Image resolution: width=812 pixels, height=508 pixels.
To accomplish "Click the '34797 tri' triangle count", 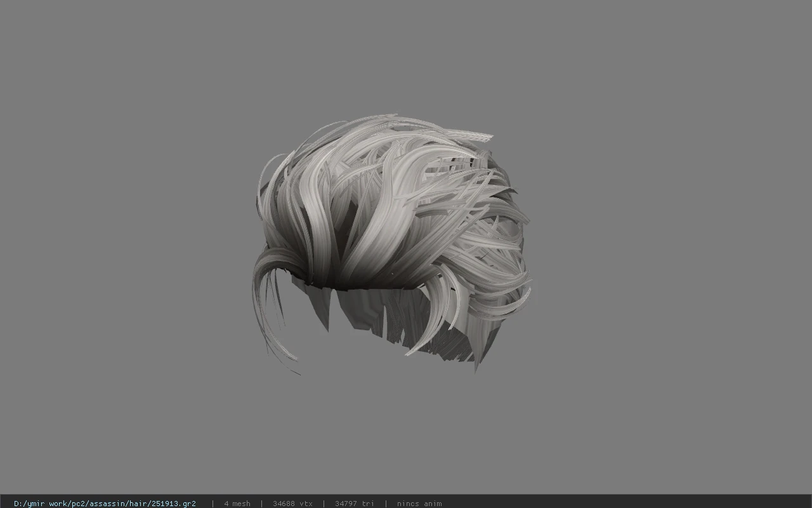I will pyautogui.click(x=355, y=504).
